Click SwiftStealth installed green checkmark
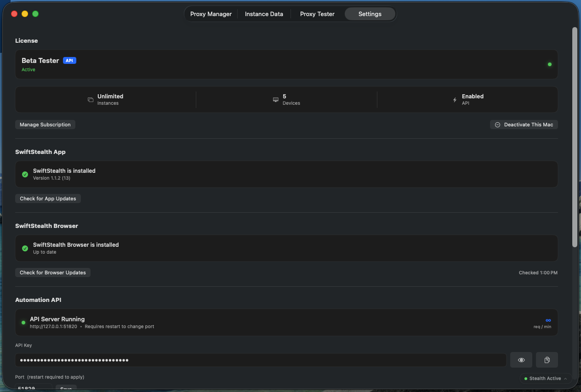 pyautogui.click(x=25, y=174)
